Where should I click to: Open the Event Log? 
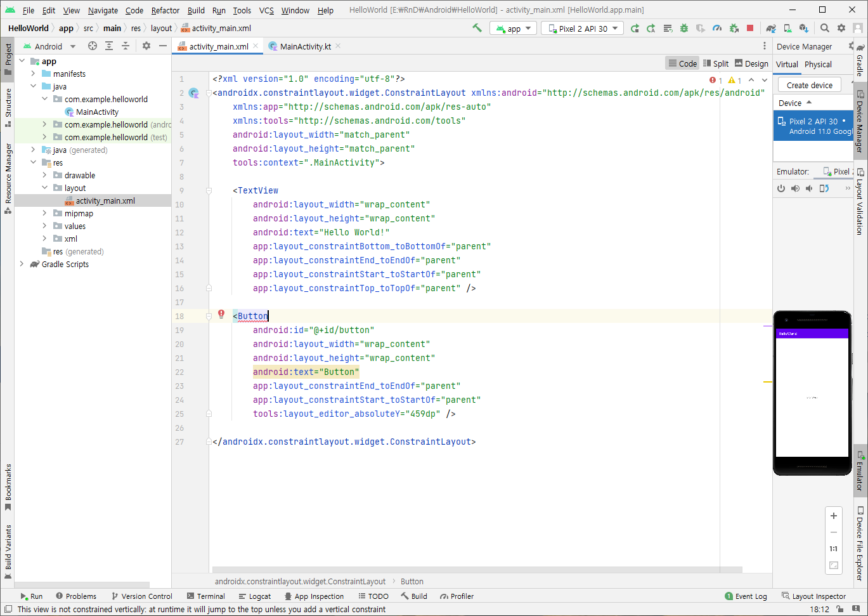tap(746, 596)
